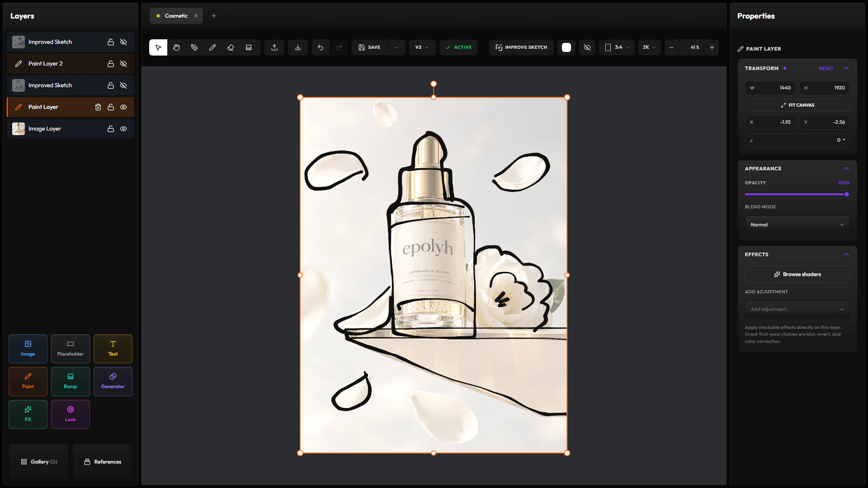Collapse the Transform section
This screenshot has width=868, height=488.
pyautogui.click(x=846, y=68)
